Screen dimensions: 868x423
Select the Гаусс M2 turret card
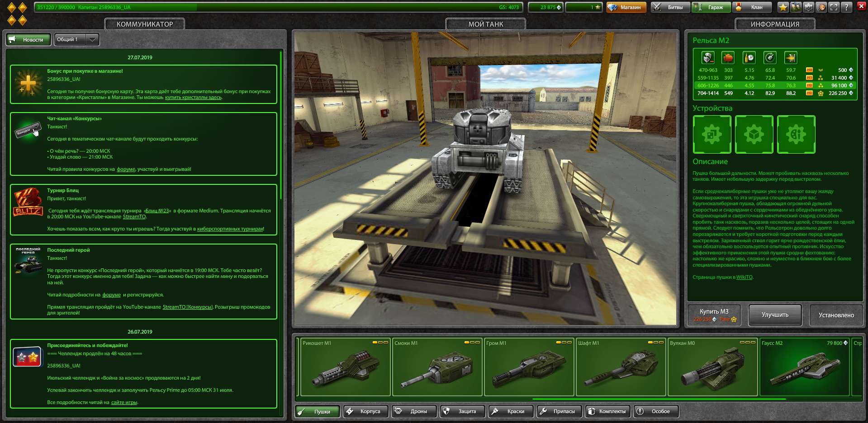[x=804, y=367]
